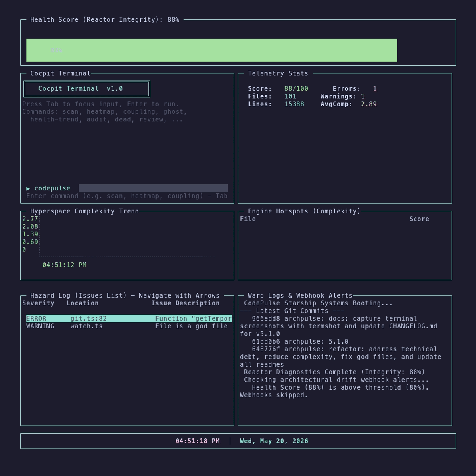Click the Warp Logs & Webhook Alerts title
Screen dimensions: 476x476
[x=300, y=296]
